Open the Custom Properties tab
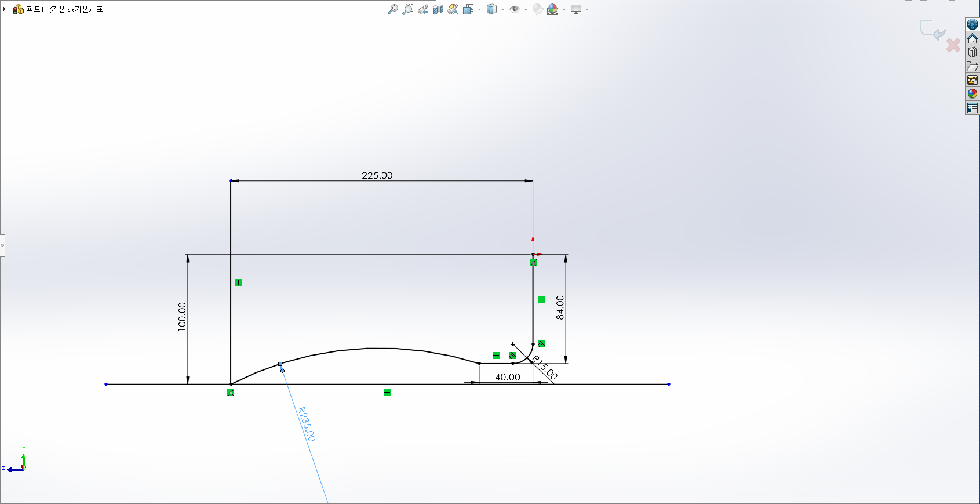This screenshot has width=980, height=504. coord(972,108)
